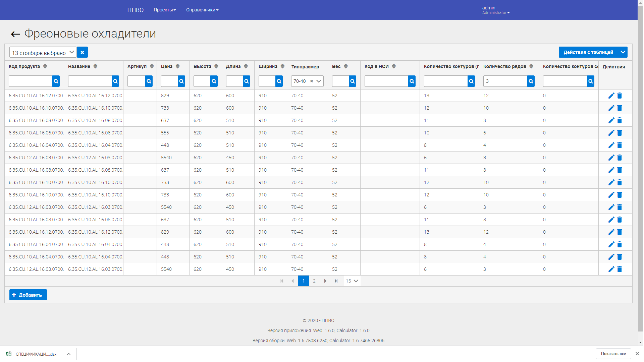Open the Проекты menu
644x362 pixels.
(x=165, y=10)
